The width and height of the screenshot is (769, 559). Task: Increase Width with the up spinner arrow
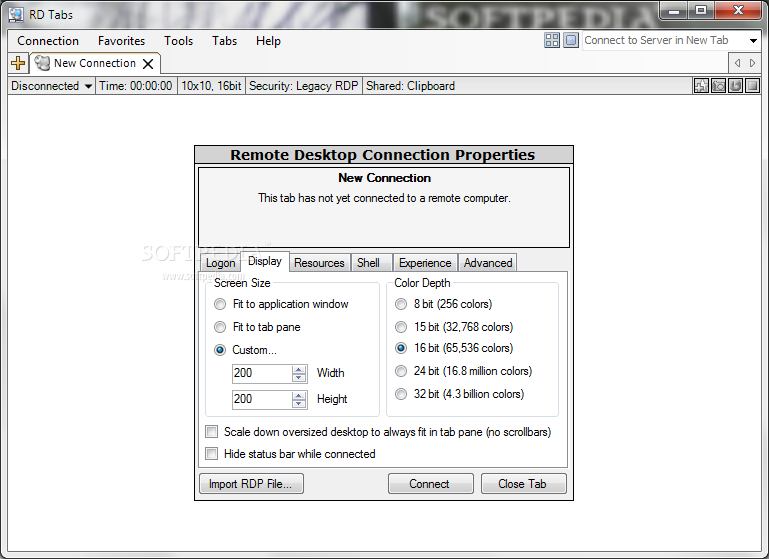point(299,369)
